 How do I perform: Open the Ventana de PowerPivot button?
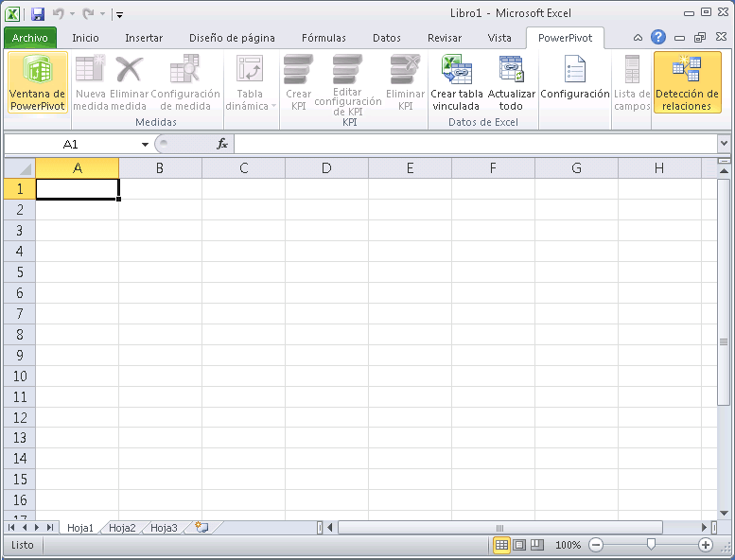38,82
